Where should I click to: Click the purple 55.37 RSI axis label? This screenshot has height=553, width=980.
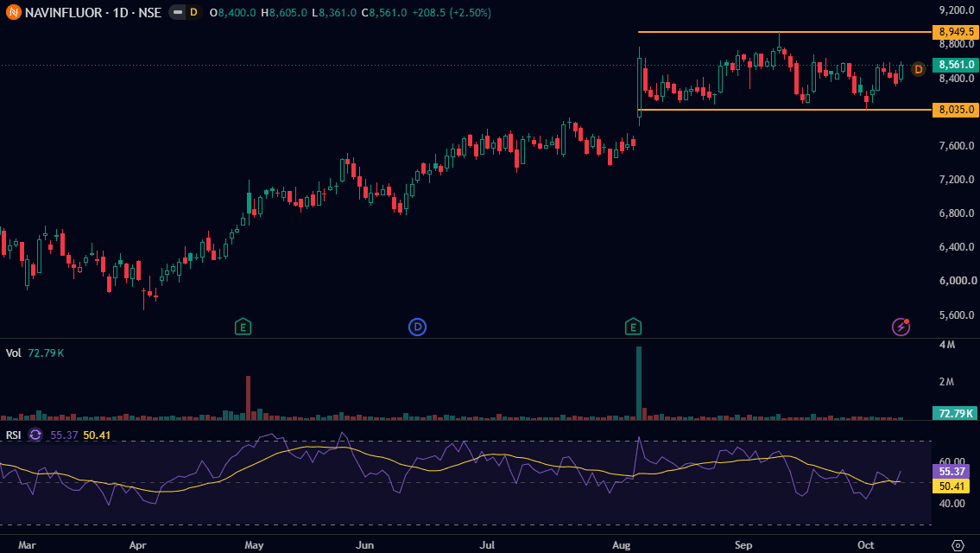(x=952, y=471)
